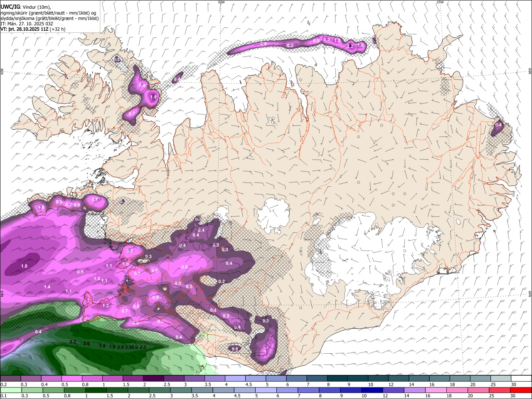Viewport: 532px width, 399px height.
Task: Select upper legend swatch starting at 0.2
Action: (x=10, y=379)
